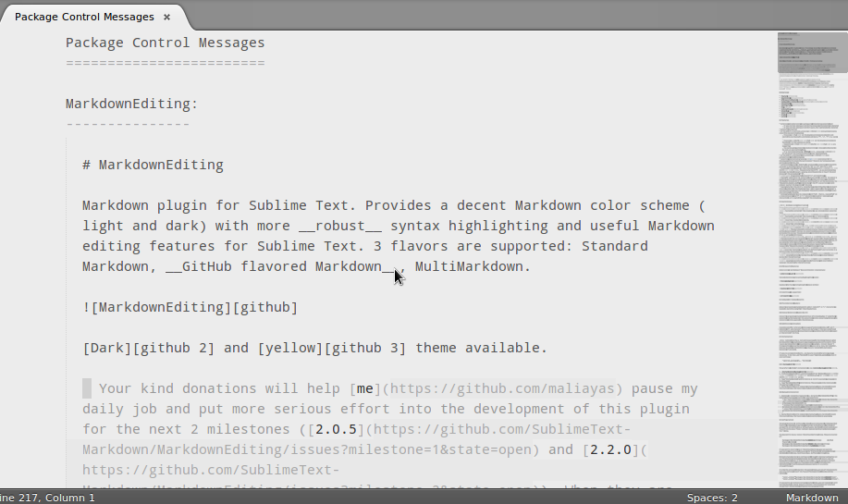Screen dimensions: 848x504
Task: Place cursor on the word __robust__
Action: click(x=340, y=226)
